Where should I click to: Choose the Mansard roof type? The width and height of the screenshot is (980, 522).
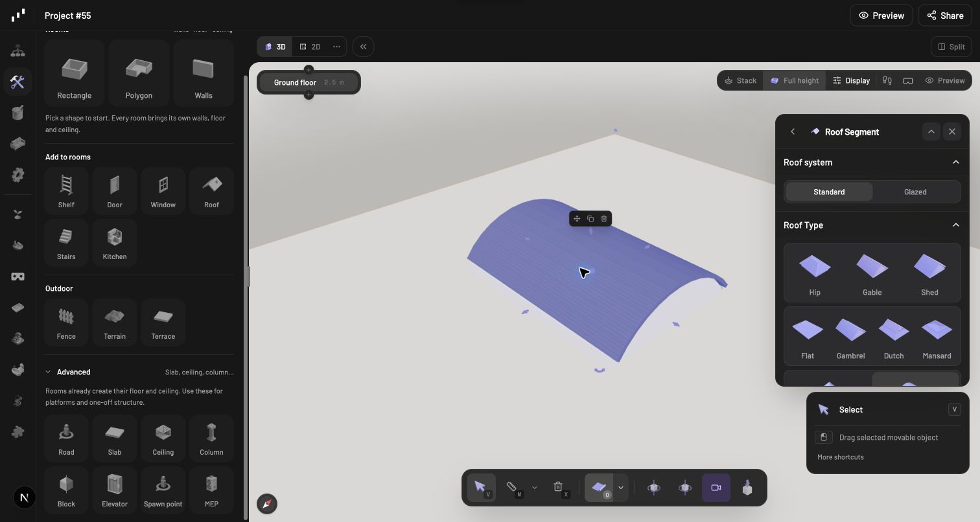(x=937, y=336)
